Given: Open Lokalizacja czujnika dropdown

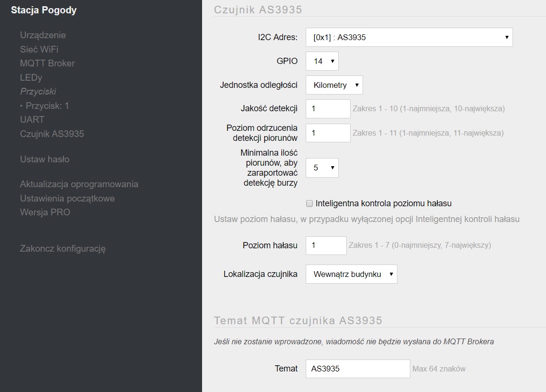Looking at the screenshot, I should pyautogui.click(x=352, y=274).
